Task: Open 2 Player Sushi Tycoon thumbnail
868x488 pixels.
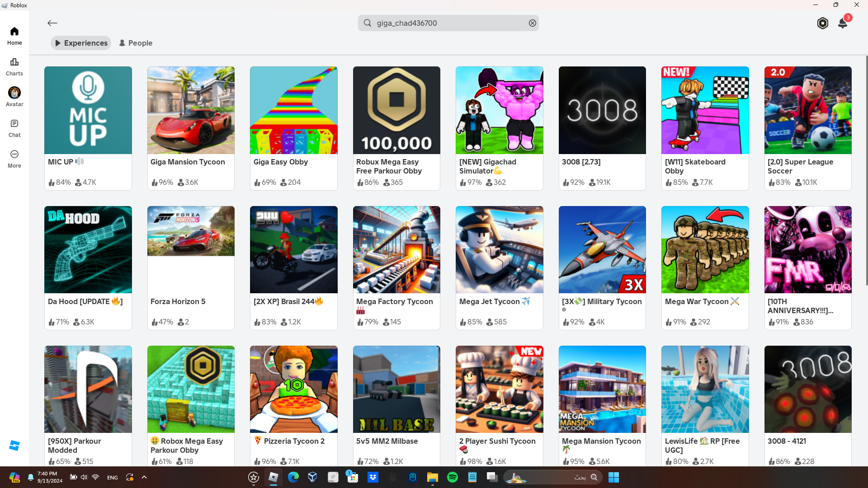Action: click(x=500, y=389)
